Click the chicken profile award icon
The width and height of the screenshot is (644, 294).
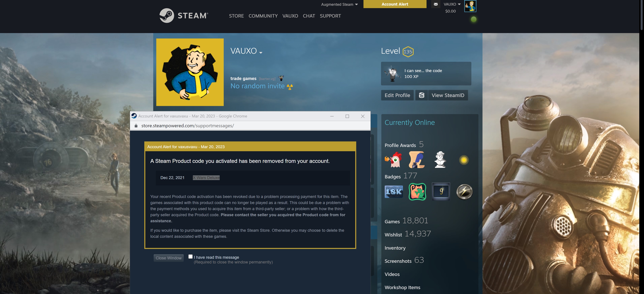(393, 160)
